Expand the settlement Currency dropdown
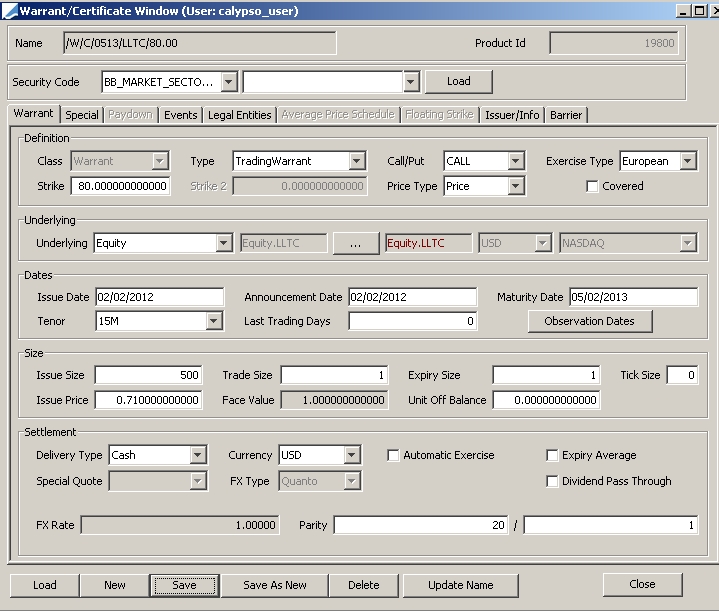The height and width of the screenshot is (611, 719). 351,455
